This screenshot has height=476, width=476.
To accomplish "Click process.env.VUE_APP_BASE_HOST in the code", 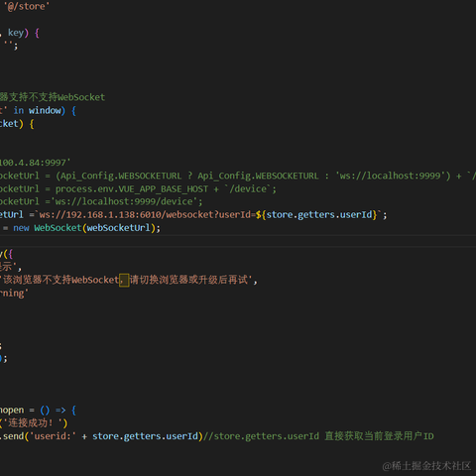I will tap(132, 188).
